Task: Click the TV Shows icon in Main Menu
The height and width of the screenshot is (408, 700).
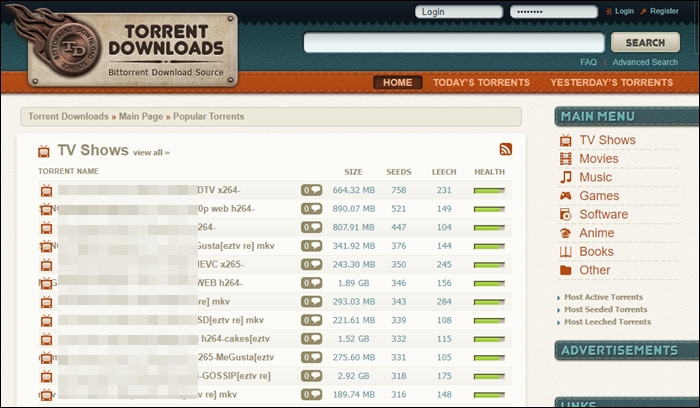Action: (566, 140)
